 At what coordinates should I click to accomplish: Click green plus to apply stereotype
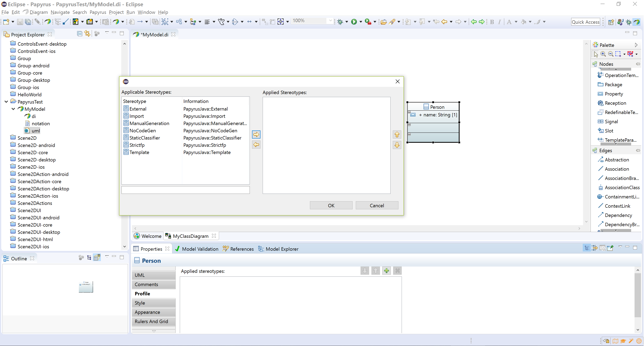(387, 271)
